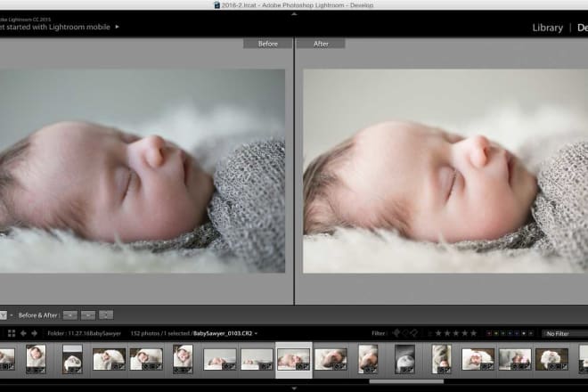The image size is (588, 392).
Task: Open the Grid view icon above filmstrip
Action: [12, 333]
